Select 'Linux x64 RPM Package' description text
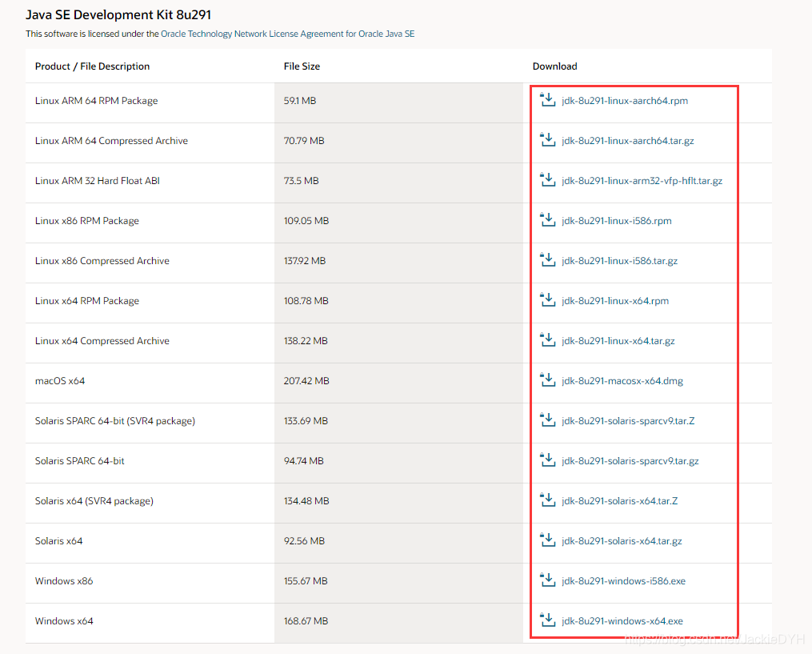This screenshot has height=654, width=812. click(x=87, y=300)
